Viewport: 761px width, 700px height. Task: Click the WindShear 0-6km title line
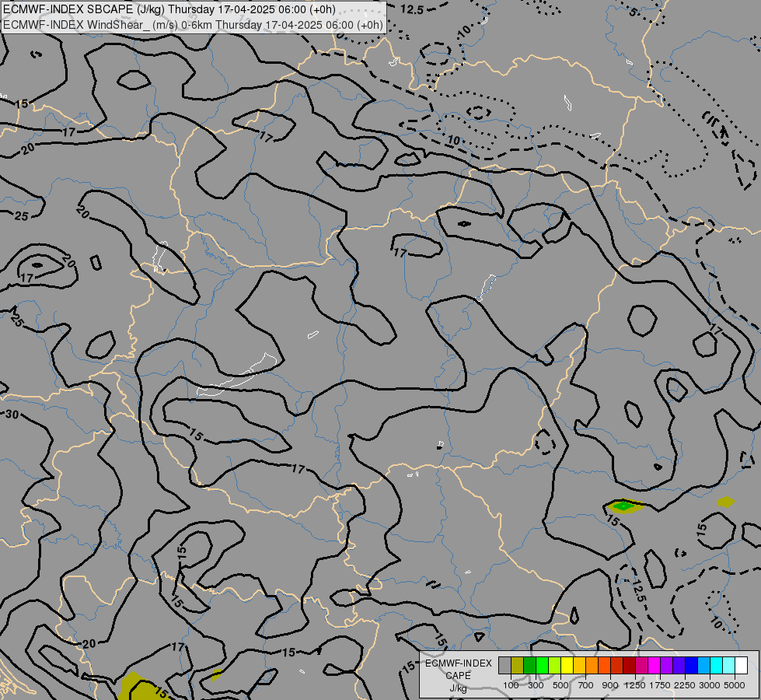tap(193, 25)
